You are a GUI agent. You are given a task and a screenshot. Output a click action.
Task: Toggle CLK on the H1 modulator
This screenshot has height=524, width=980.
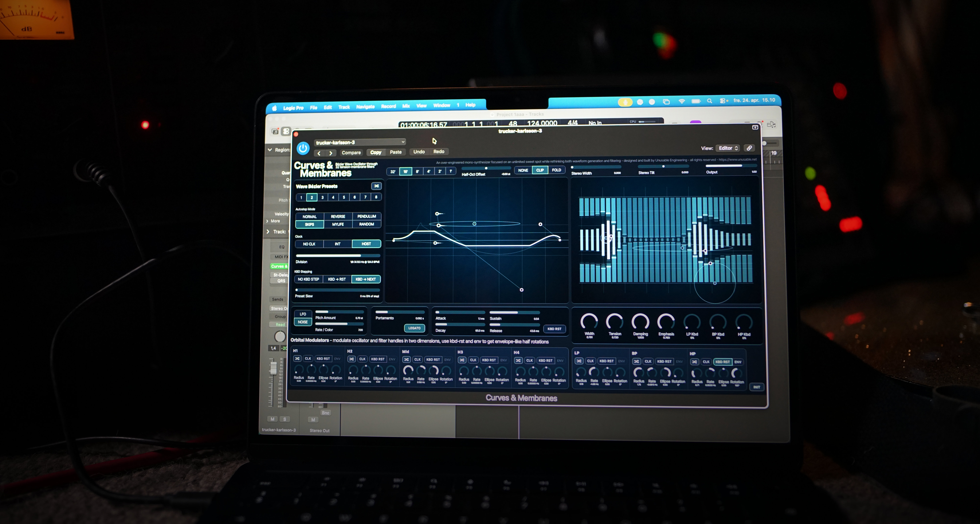[x=308, y=358]
